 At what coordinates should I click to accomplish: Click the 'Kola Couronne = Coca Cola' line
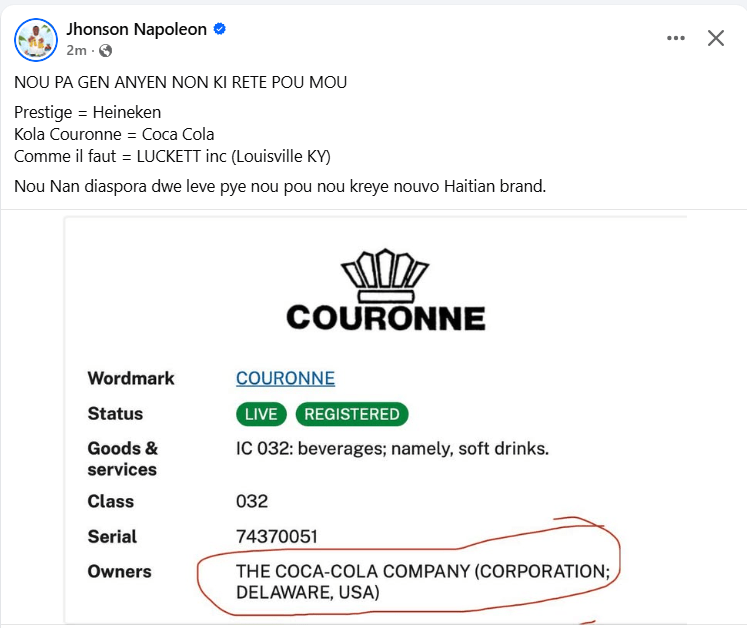click(x=114, y=134)
